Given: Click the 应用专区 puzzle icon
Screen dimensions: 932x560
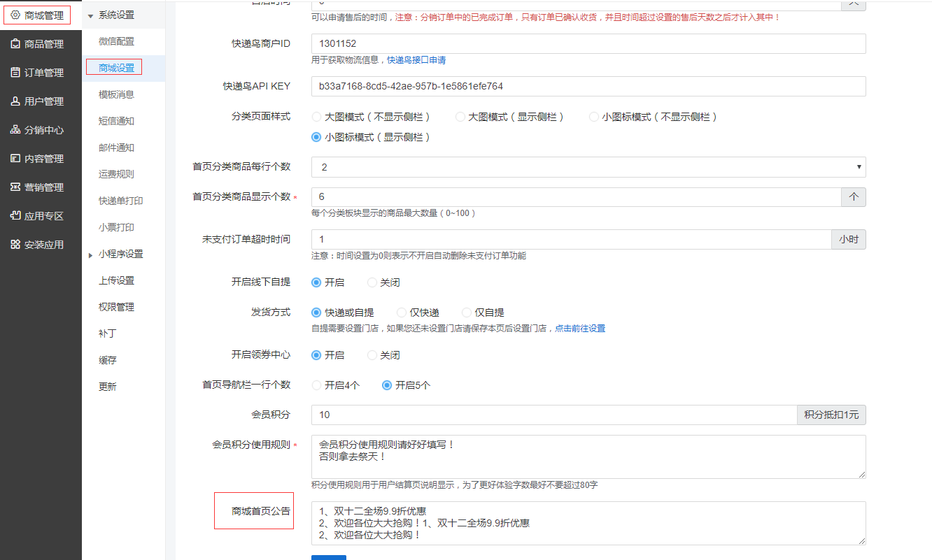Looking at the screenshot, I should (15, 216).
